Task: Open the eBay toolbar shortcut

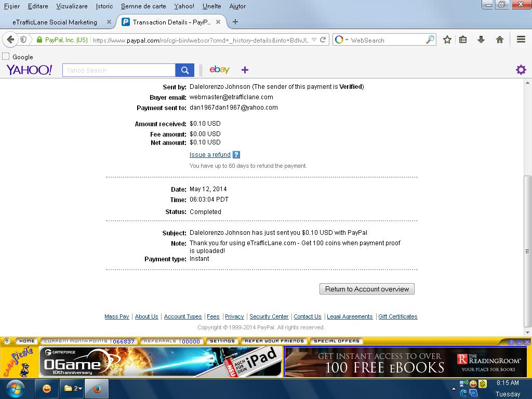Action: click(x=220, y=70)
